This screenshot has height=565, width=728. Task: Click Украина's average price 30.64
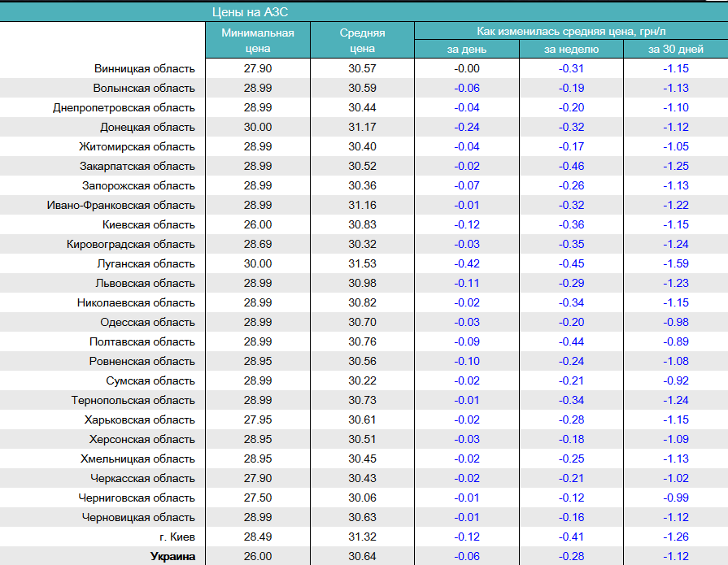[x=362, y=556]
